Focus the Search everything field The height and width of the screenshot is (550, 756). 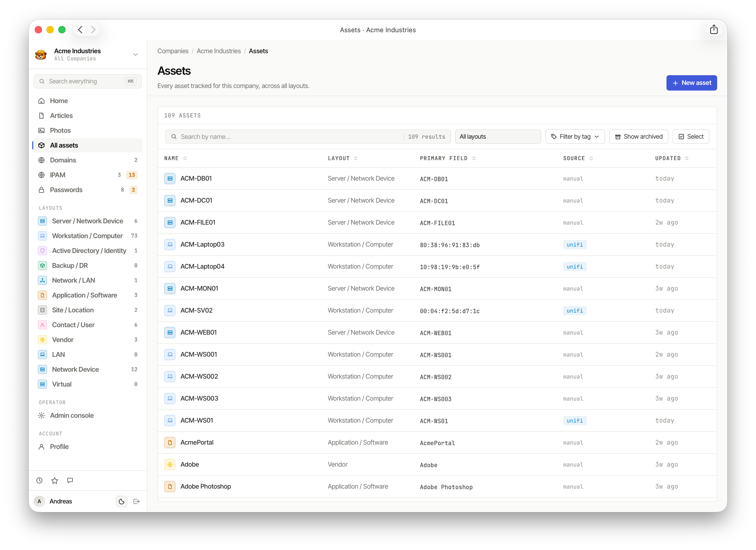tap(87, 81)
